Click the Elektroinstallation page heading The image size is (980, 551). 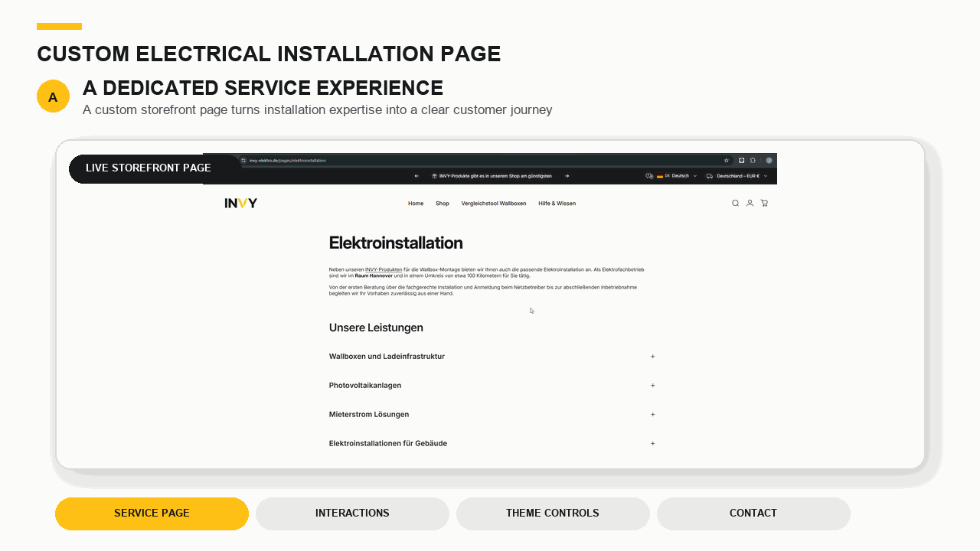[396, 243]
